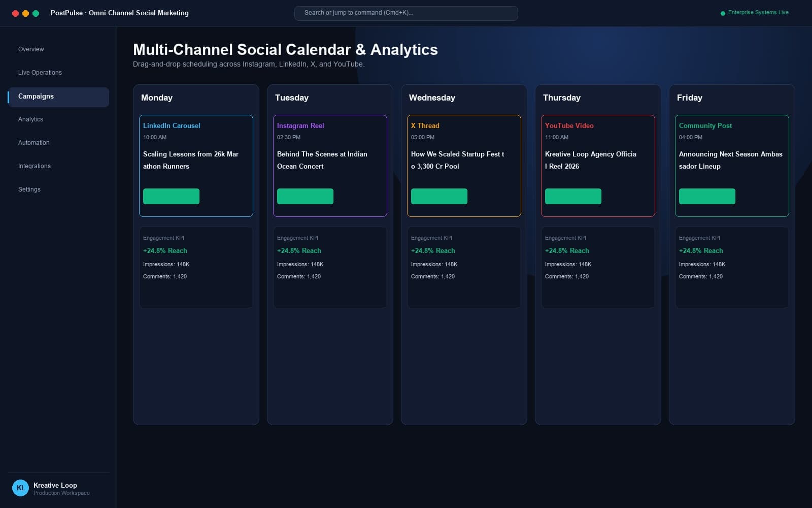Click the 'How We Scaled Startup Fest' post text
812x508 pixels.
457,160
